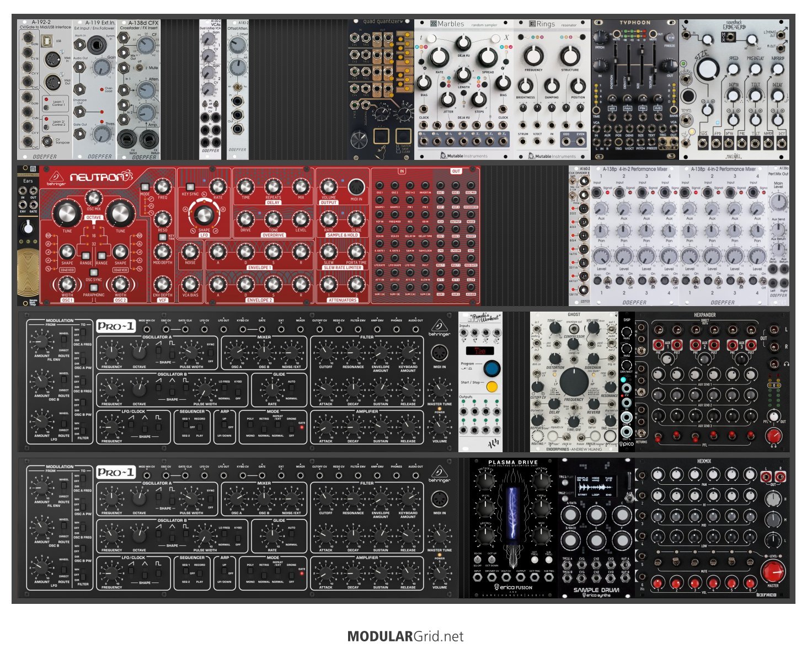This screenshot has width=812, height=648.
Task: Click the Behringer logo on the Neutron
Action: tap(55, 178)
